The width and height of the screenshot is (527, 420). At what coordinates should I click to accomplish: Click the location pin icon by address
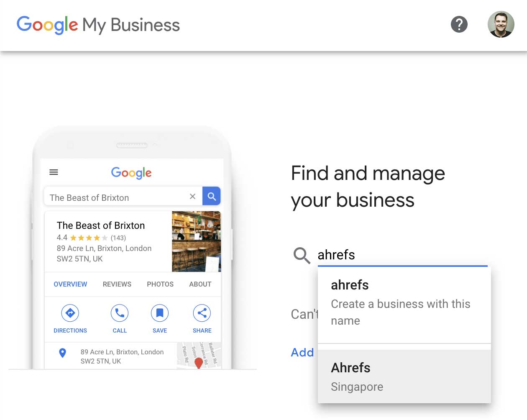click(x=63, y=353)
